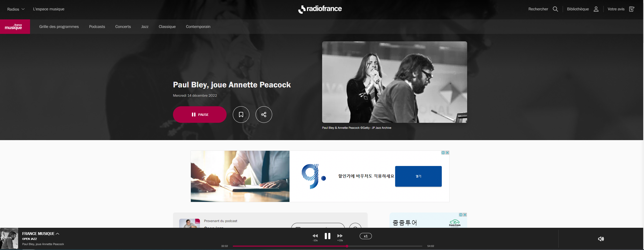The image size is (644, 250).
Task: Click the player bar album thumbnail
Action: (x=9, y=238)
